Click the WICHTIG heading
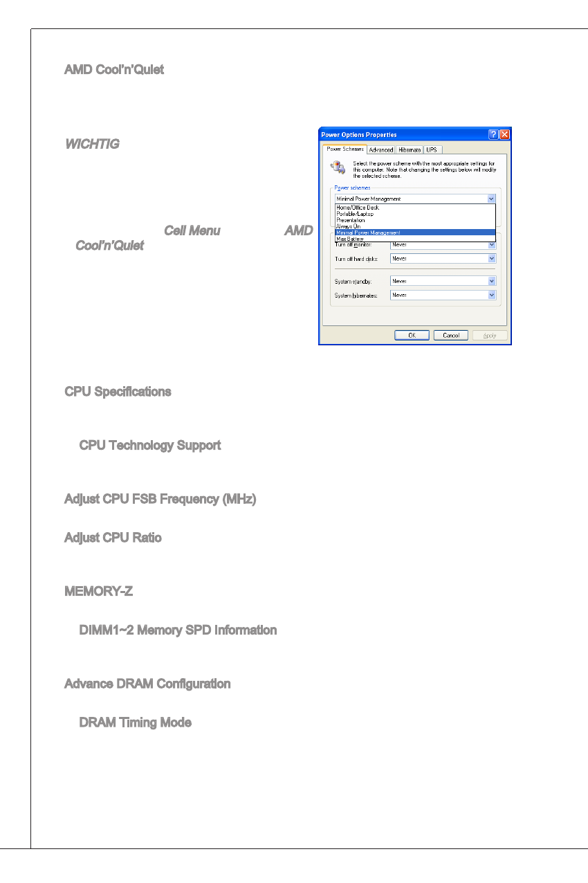This screenshot has width=588, height=883. click(91, 144)
